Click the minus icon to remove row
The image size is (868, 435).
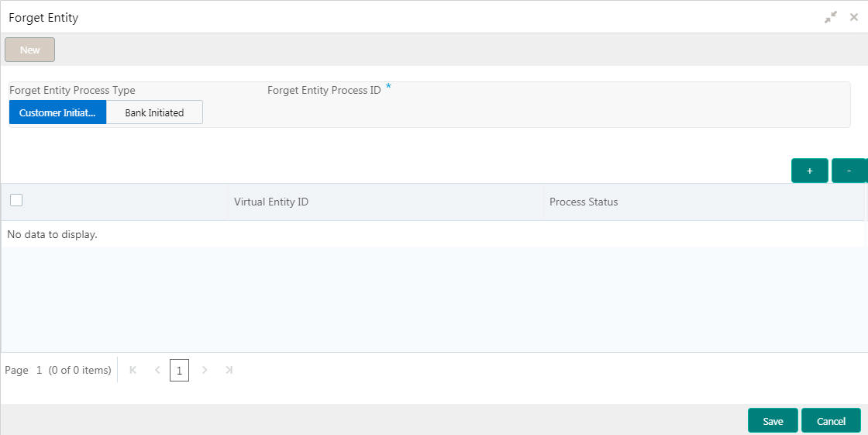pos(849,171)
